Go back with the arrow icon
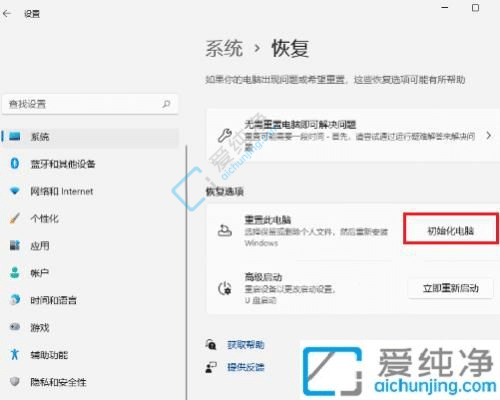500x400 pixels. pos(7,14)
